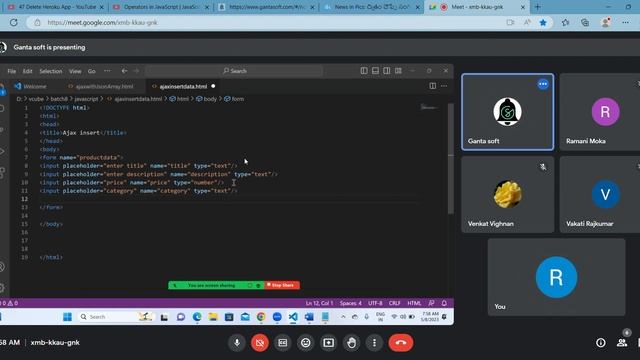Open Edge from shared taskbar
Viewport: 640px width, 360px height.
[197, 317]
